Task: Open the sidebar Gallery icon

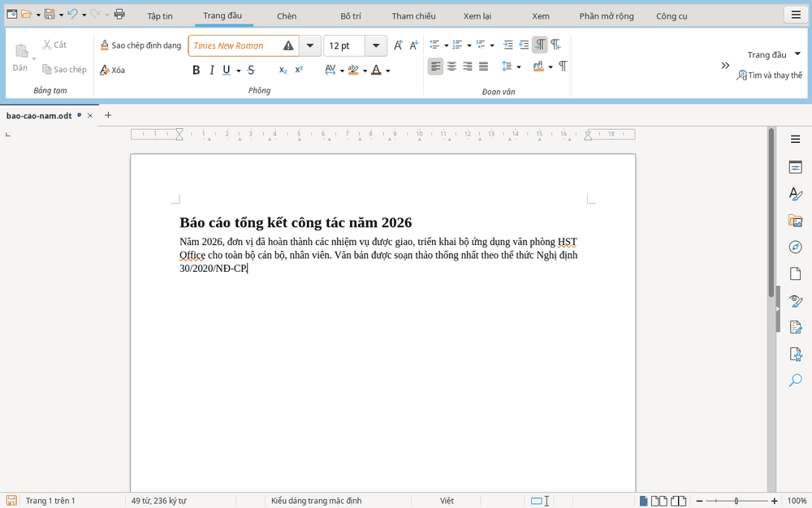Action: click(796, 221)
